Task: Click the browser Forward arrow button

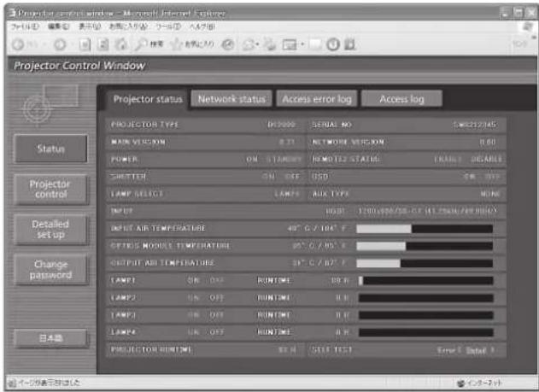Action: (60, 44)
